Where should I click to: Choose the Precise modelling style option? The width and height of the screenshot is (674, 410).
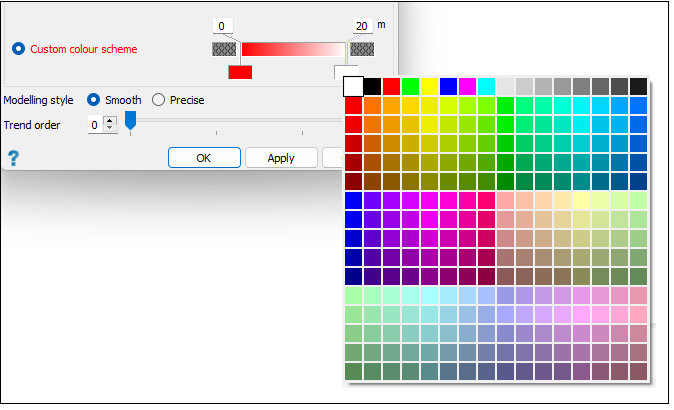pos(158,100)
